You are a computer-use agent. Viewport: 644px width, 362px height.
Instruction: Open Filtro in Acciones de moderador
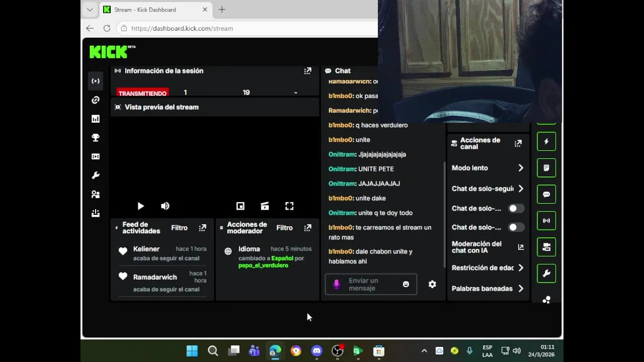click(284, 228)
